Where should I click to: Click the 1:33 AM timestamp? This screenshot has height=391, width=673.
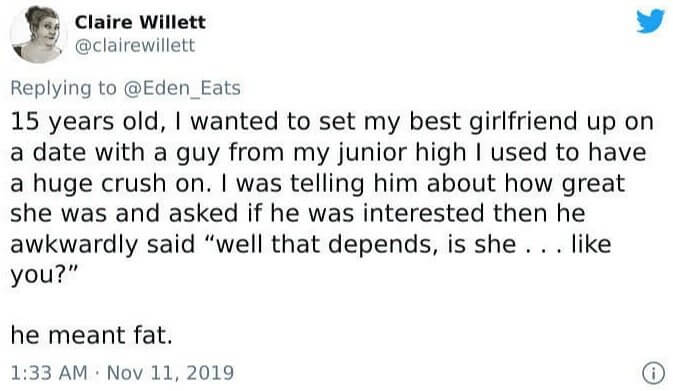coord(49,373)
